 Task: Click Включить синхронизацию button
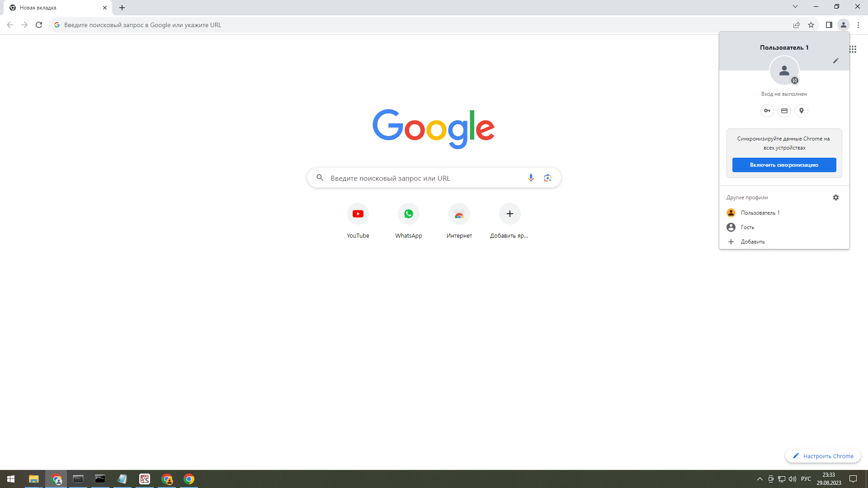[x=784, y=165]
